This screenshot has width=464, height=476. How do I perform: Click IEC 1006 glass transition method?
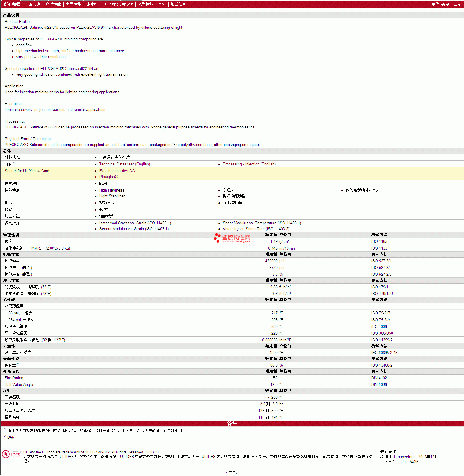point(379,327)
